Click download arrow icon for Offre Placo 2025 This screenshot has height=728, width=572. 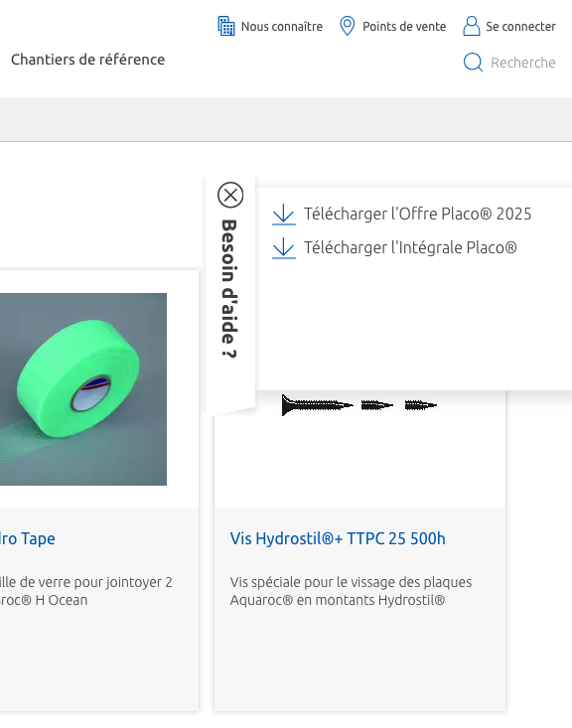284,215
